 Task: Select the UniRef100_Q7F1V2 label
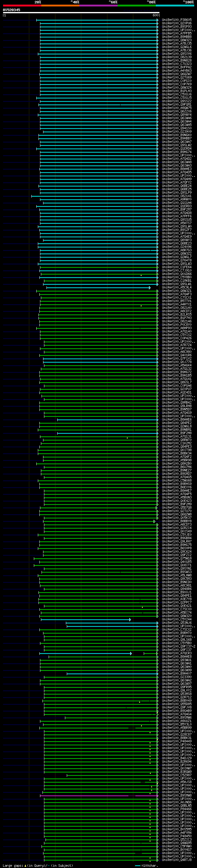click(177, 358)
